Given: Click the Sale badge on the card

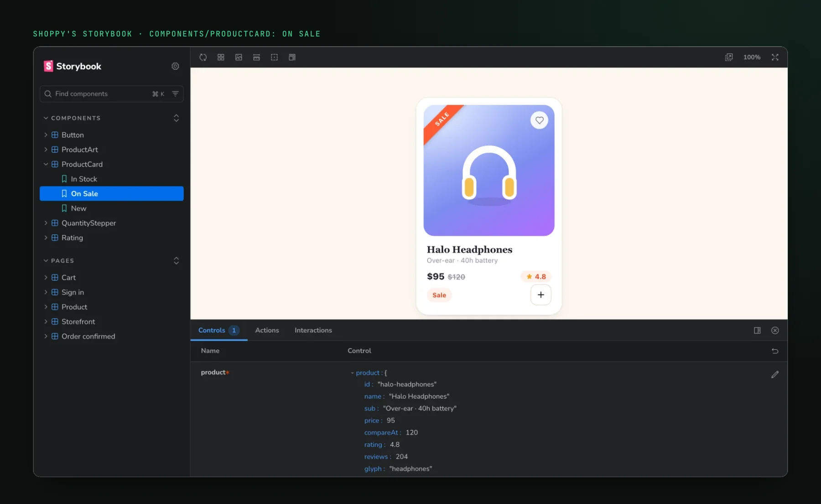Looking at the screenshot, I should (x=439, y=295).
